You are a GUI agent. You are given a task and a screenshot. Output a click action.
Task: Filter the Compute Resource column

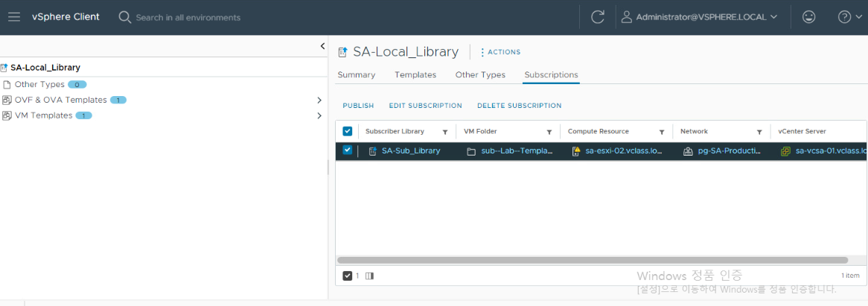pyautogui.click(x=662, y=133)
